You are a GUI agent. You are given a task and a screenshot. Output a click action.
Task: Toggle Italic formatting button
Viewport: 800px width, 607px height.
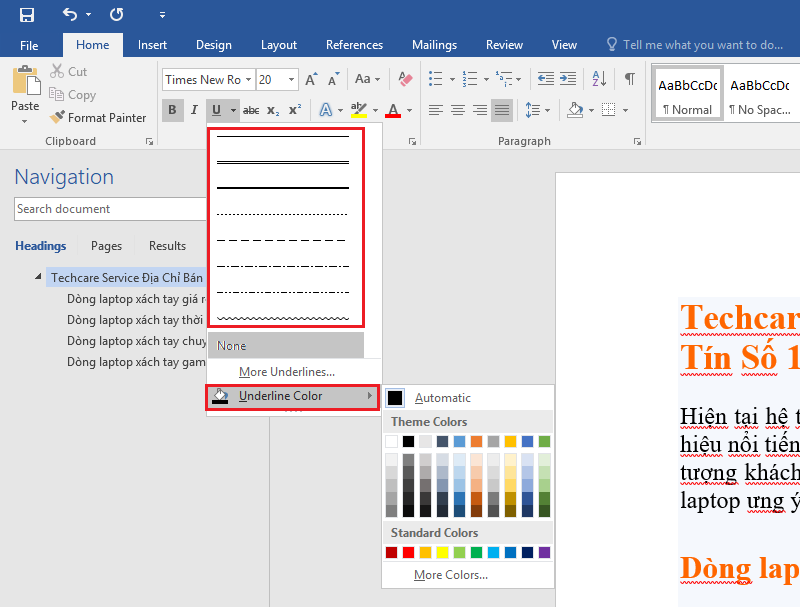click(194, 110)
